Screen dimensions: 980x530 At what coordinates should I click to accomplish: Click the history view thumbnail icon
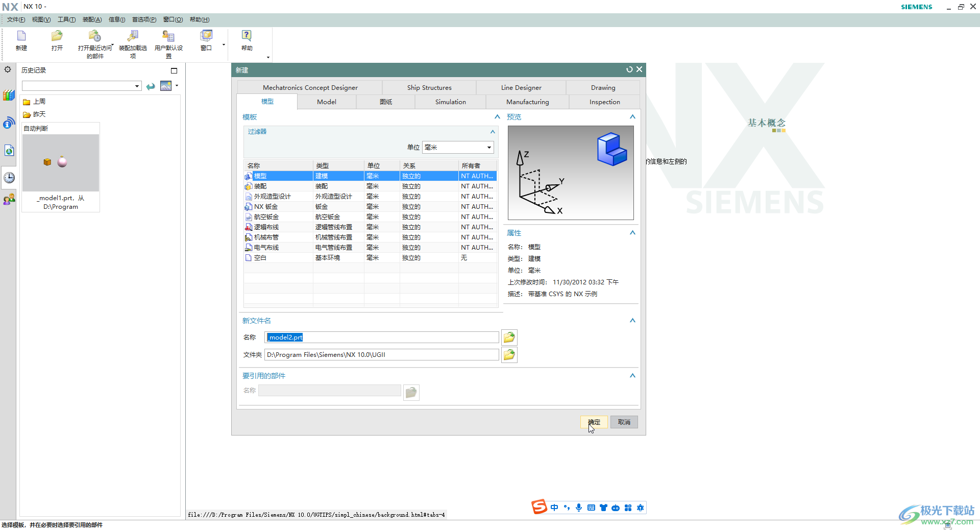(x=166, y=86)
